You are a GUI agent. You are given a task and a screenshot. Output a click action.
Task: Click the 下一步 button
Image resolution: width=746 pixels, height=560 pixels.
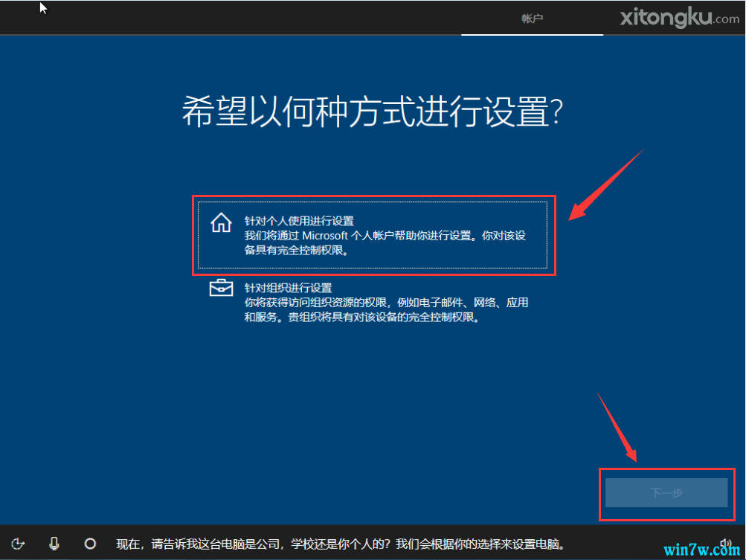666,492
